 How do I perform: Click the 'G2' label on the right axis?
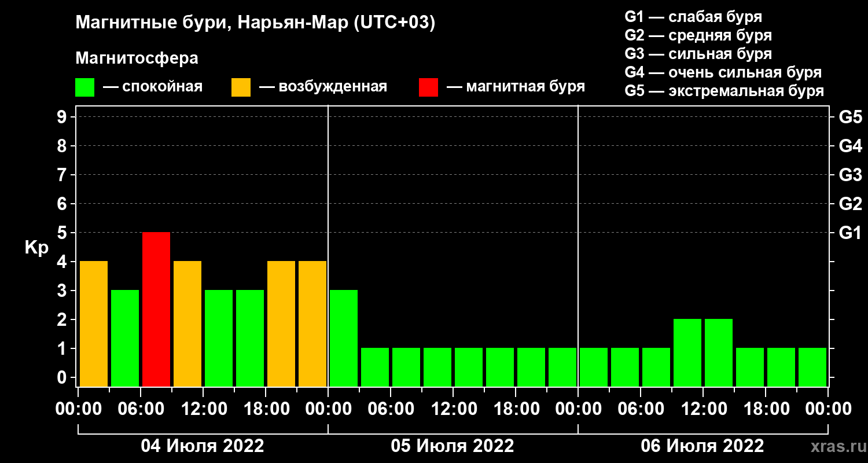[850, 204]
